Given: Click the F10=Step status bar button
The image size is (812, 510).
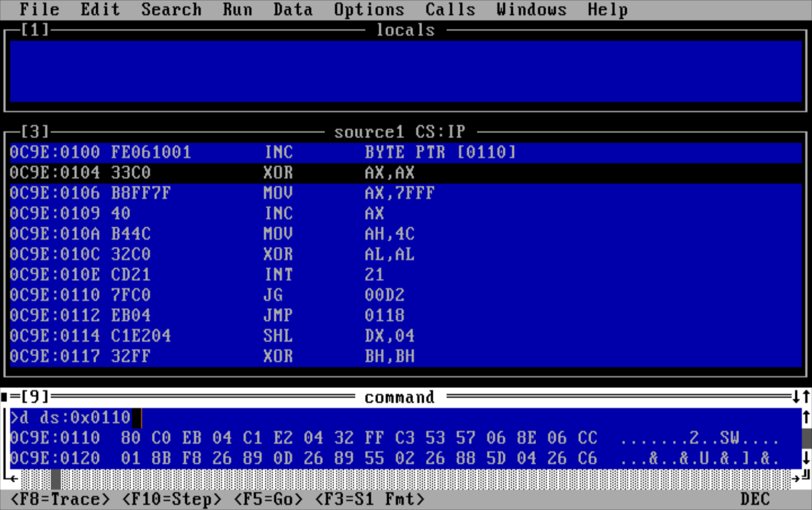Looking at the screenshot, I should pos(172,499).
